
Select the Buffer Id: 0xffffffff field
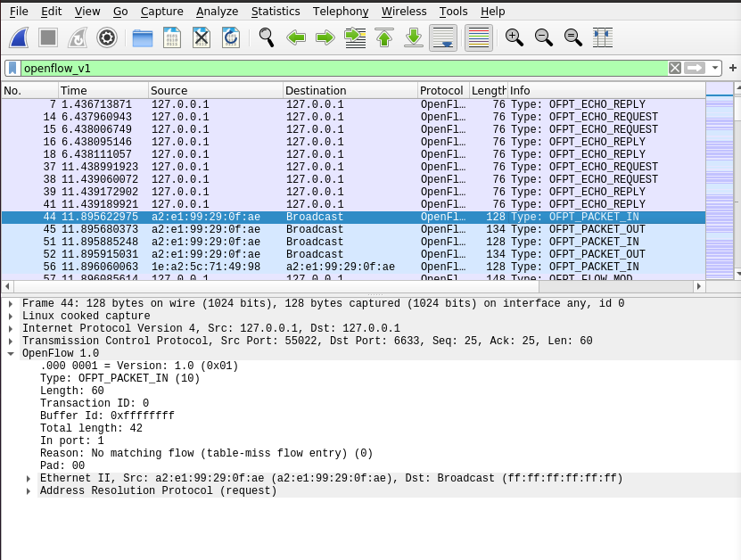[107, 416]
